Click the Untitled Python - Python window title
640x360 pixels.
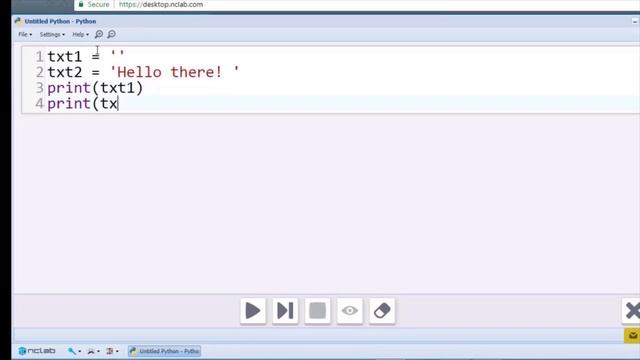click(x=60, y=21)
